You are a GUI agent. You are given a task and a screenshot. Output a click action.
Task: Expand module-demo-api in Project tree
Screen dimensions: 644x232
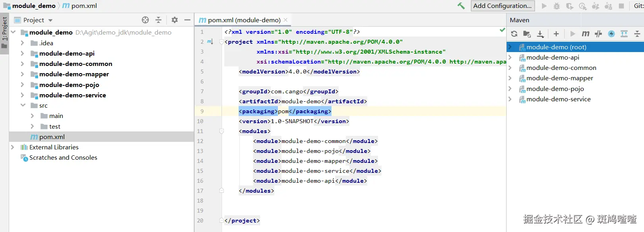pos(22,53)
